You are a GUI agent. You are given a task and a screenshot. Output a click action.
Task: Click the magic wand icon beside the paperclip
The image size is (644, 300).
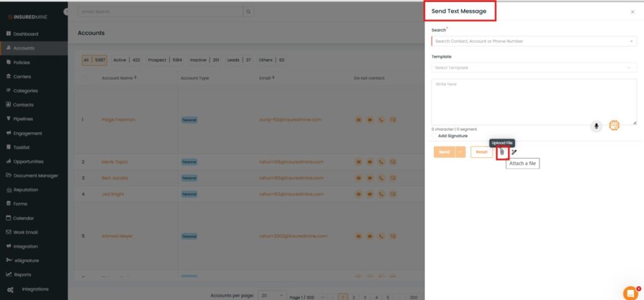[x=514, y=152]
